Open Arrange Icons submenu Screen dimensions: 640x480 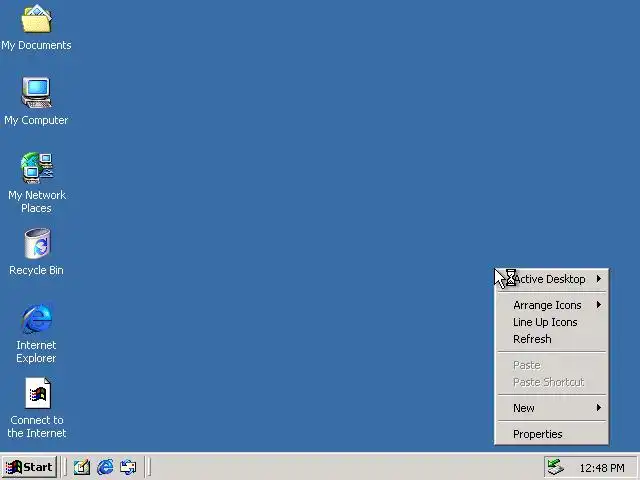click(x=551, y=305)
